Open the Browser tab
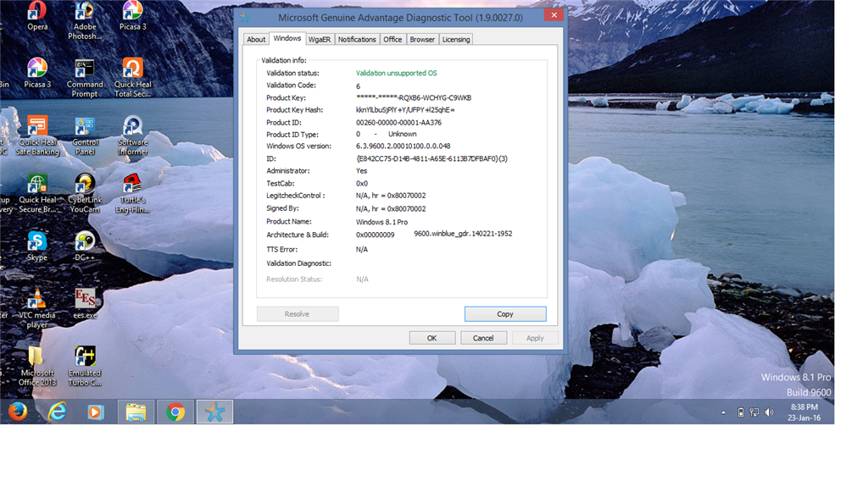This screenshot has height=487, width=868. 422,39
